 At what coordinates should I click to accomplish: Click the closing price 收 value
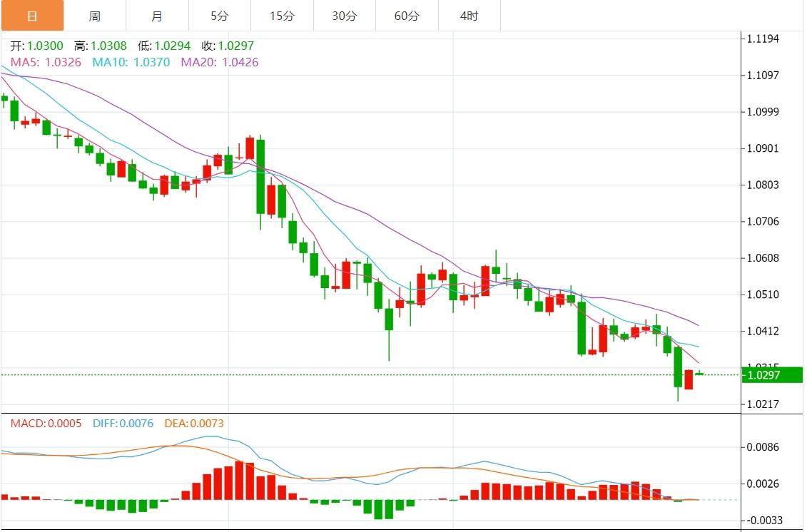(235, 46)
